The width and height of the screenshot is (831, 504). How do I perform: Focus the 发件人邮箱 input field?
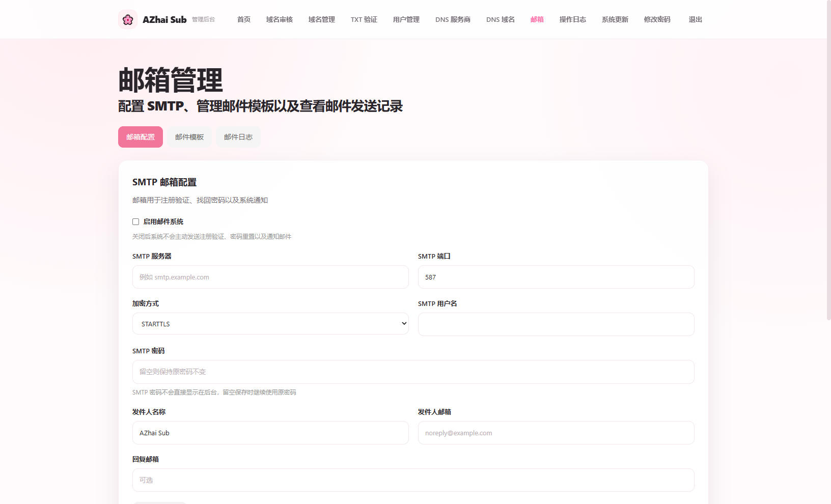[556, 433]
